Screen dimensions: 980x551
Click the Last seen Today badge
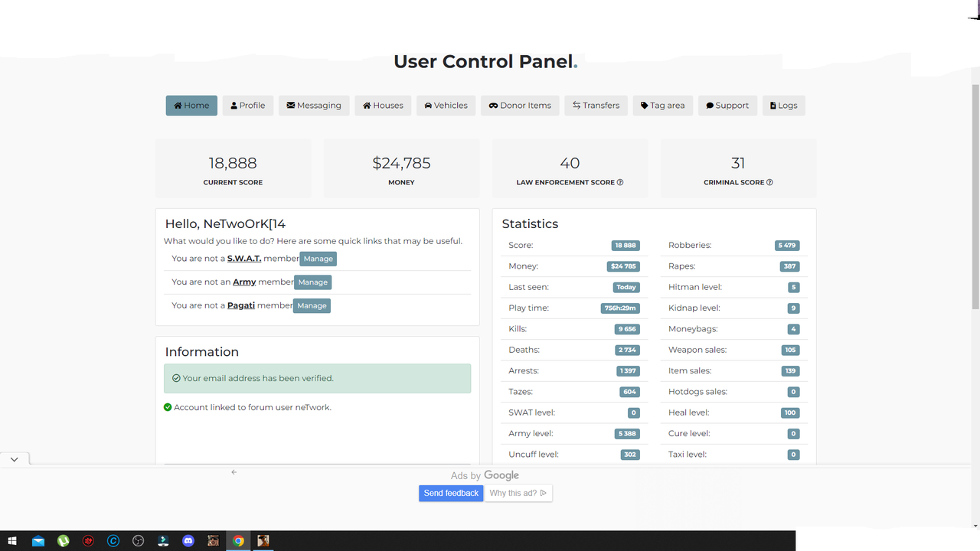coord(626,287)
